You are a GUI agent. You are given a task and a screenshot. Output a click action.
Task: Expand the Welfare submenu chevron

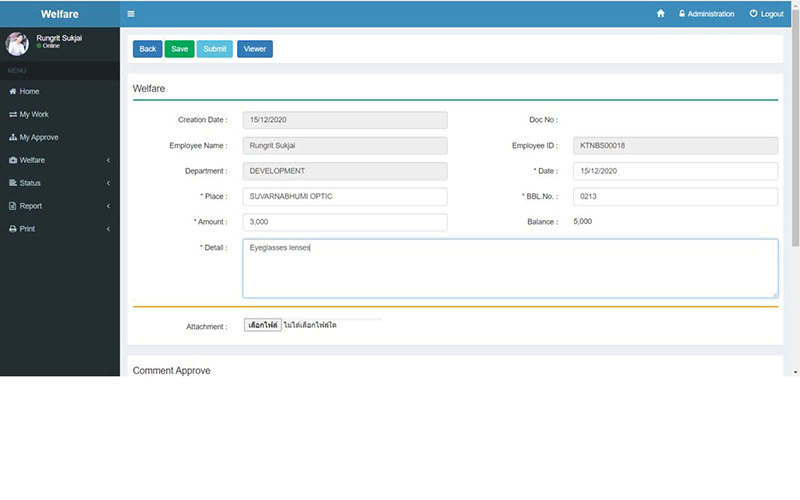108,160
